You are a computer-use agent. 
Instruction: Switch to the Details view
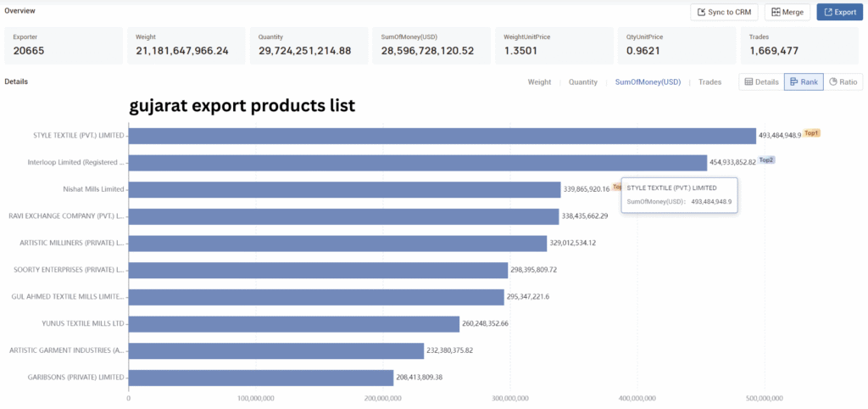pyautogui.click(x=761, y=81)
